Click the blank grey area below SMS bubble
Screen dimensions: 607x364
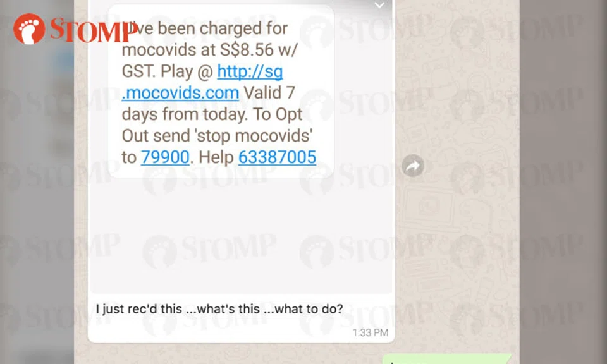click(242, 236)
